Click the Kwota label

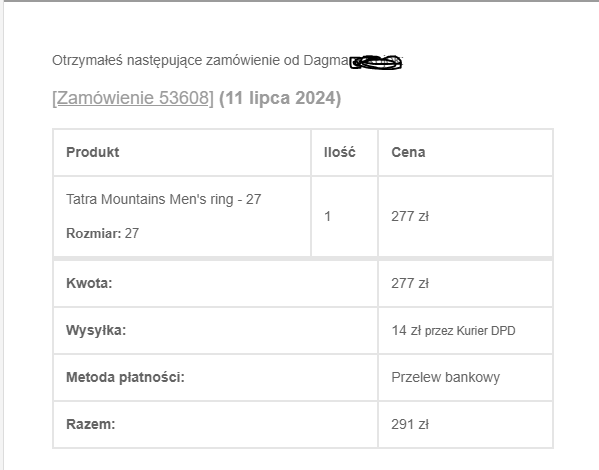pyautogui.click(x=89, y=283)
